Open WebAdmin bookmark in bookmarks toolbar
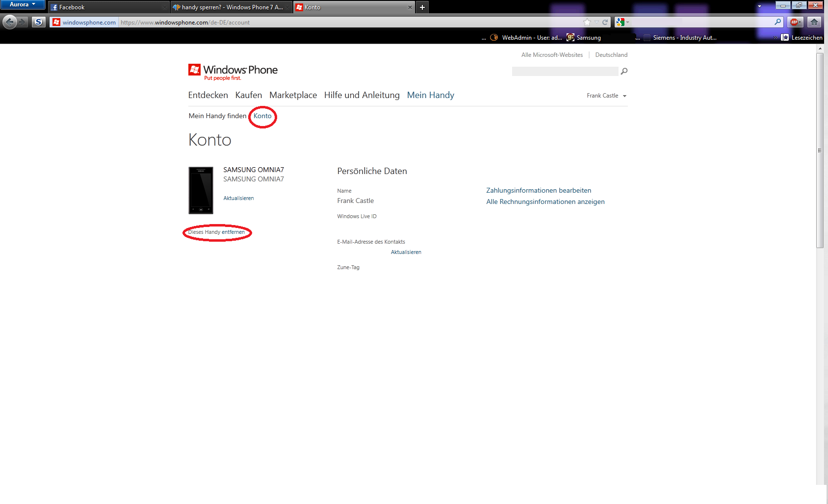The width and height of the screenshot is (828, 504). (x=526, y=37)
